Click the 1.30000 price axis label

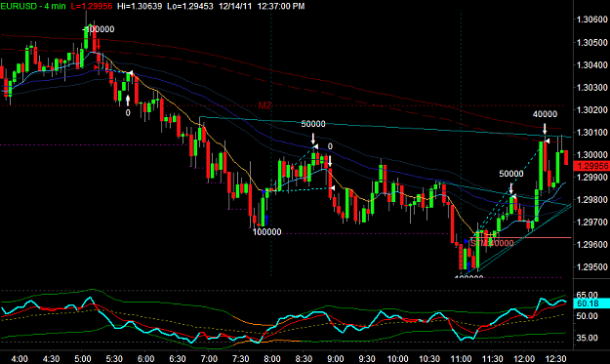(591, 155)
